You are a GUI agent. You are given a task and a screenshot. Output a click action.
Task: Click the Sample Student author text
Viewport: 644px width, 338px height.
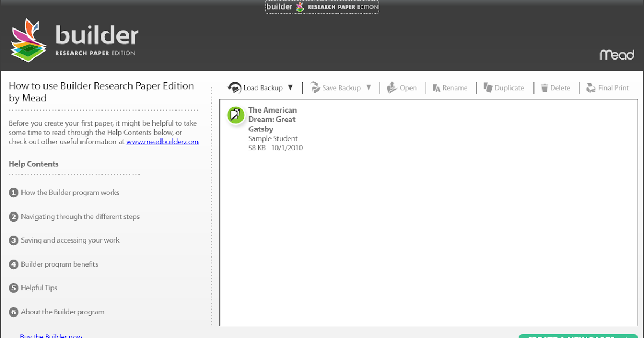[x=273, y=139]
